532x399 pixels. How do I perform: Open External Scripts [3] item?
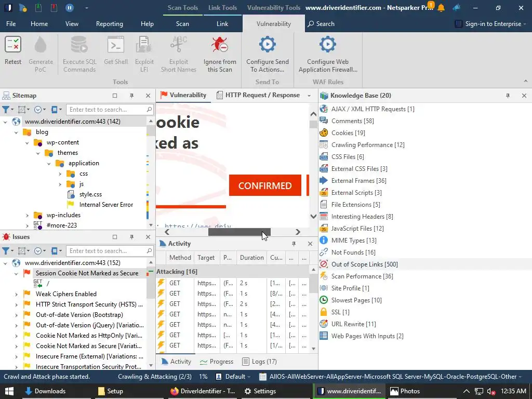click(x=356, y=193)
